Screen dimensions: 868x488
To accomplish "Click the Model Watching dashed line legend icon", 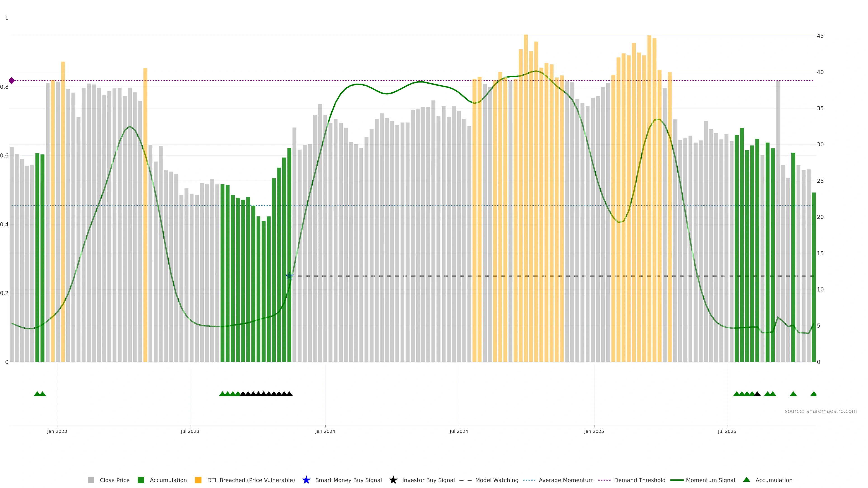I will (465, 480).
